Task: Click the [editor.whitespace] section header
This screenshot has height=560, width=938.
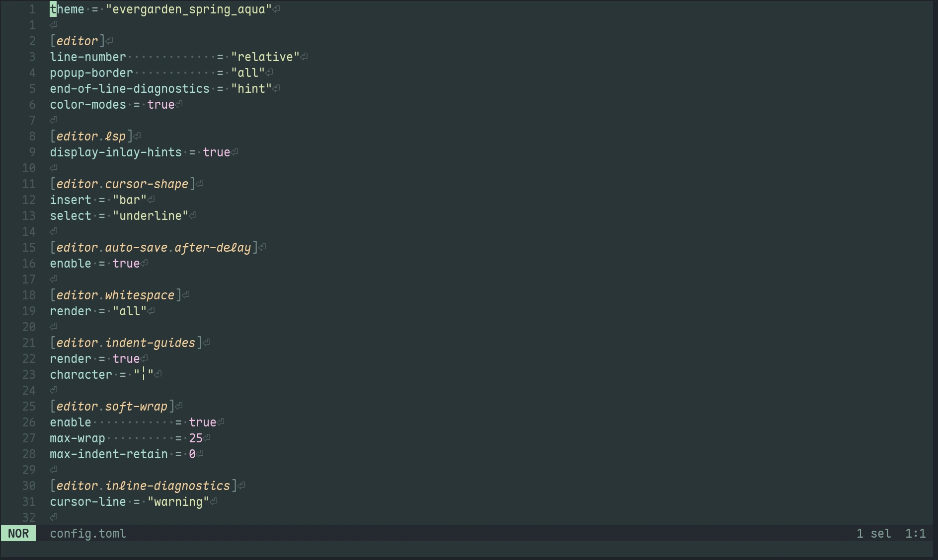Action: tap(116, 295)
